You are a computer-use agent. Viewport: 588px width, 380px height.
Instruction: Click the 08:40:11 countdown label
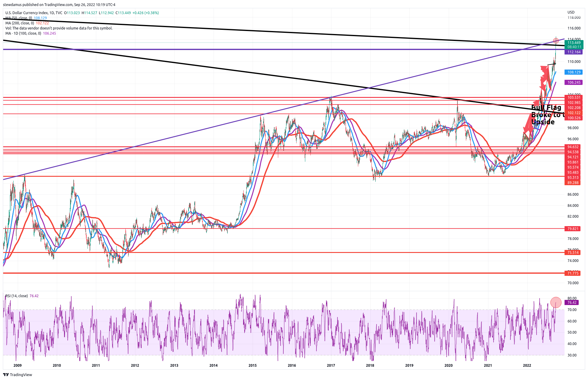click(574, 47)
